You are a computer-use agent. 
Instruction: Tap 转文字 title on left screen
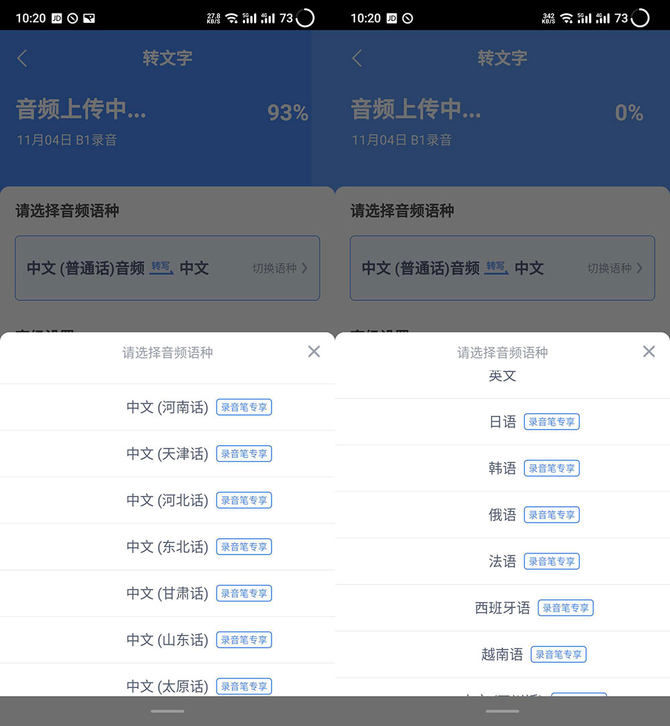pyautogui.click(x=167, y=58)
